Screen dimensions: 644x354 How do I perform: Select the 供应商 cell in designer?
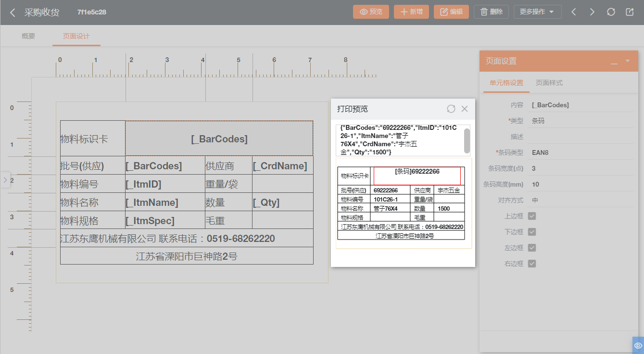(229, 165)
